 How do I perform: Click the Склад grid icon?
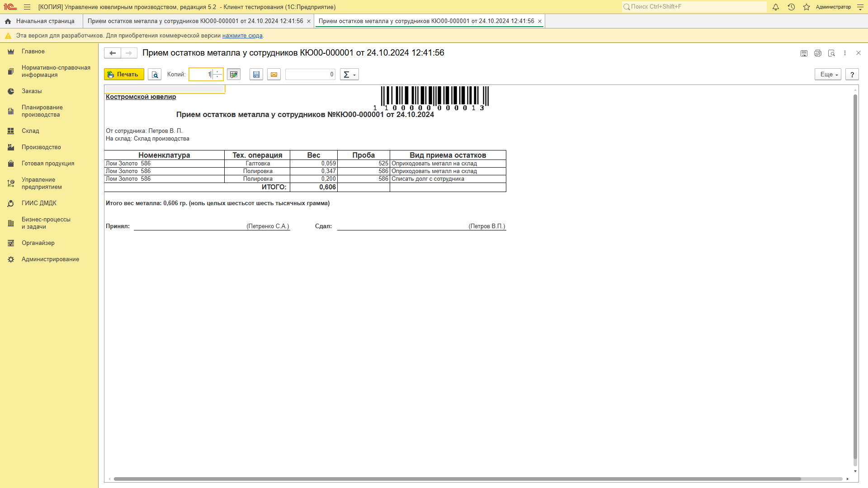(x=11, y=131)
